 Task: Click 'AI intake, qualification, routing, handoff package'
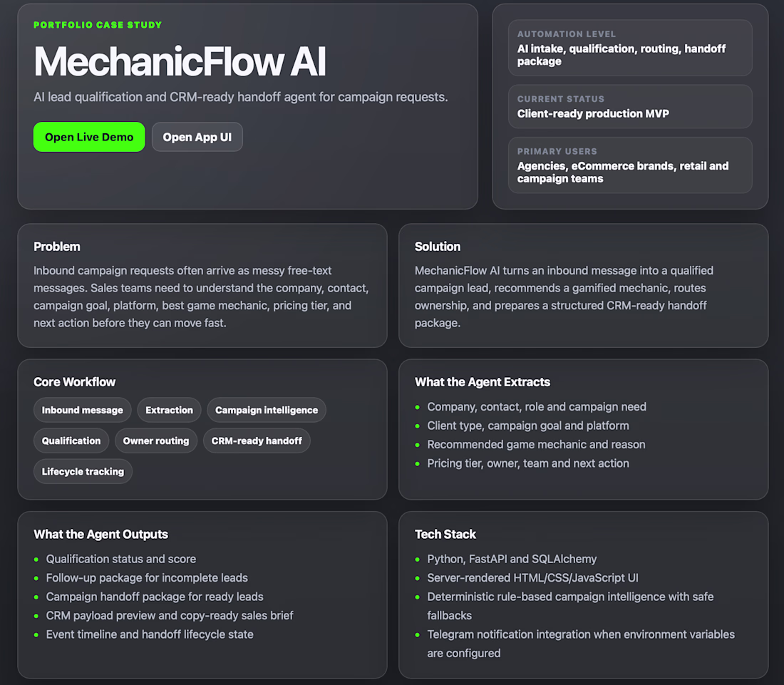(621, 55)
